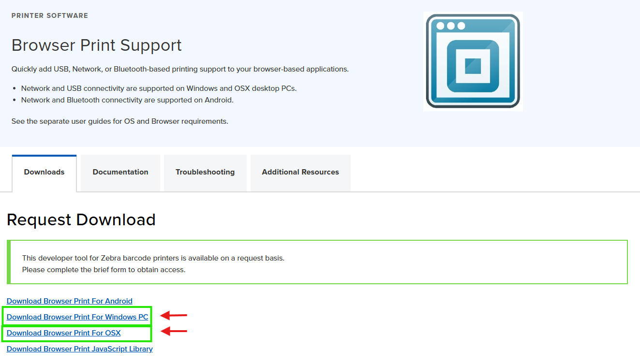Switch to the Documentation tab
640x364 pixels.
120,173
